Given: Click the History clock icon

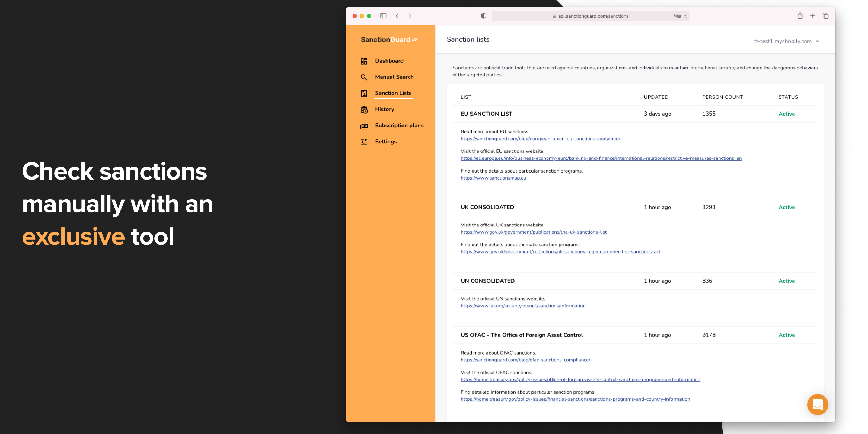Looking at the screenshot, I should click(x=363, y=110).
